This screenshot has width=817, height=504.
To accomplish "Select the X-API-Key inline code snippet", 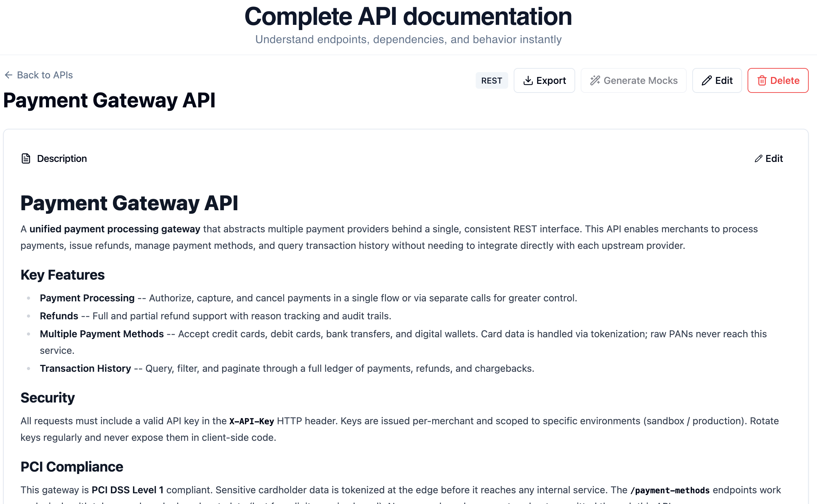I will point(251,421).
